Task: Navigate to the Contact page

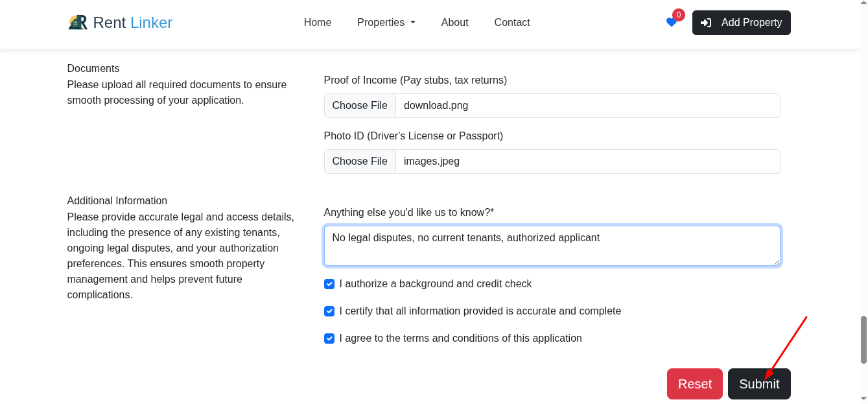Action: pyautogui.click(x=511, y=22)
